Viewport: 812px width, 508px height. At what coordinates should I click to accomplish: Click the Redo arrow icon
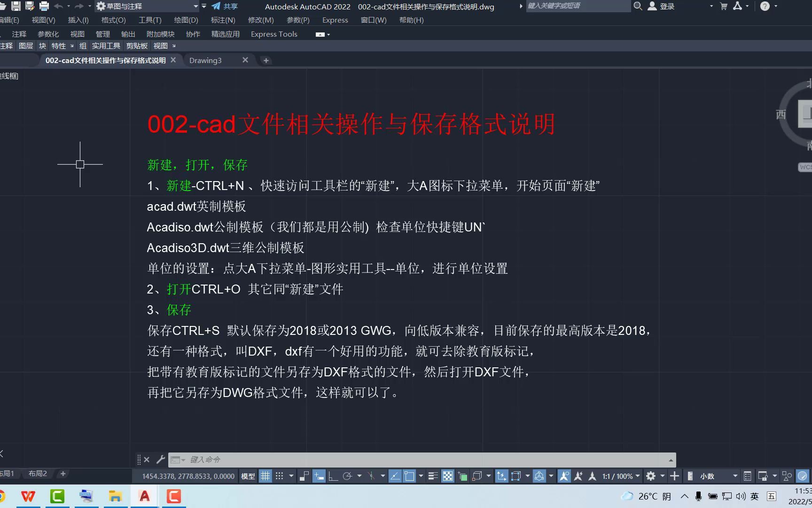point(79,6)
